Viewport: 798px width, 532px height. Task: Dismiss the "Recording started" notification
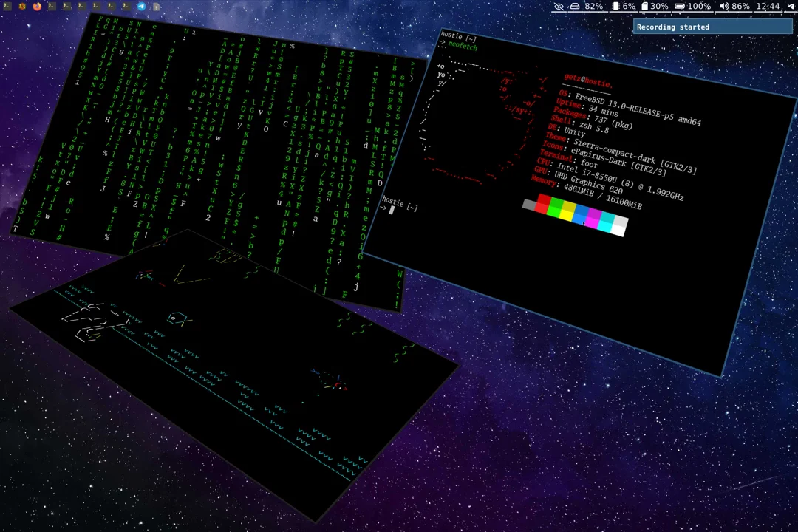point(712,27)
